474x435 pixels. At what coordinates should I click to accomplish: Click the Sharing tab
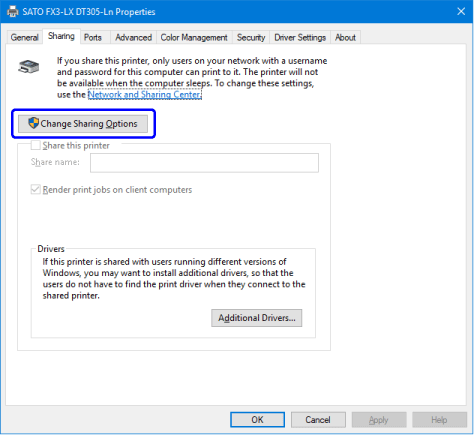[61, 36]
